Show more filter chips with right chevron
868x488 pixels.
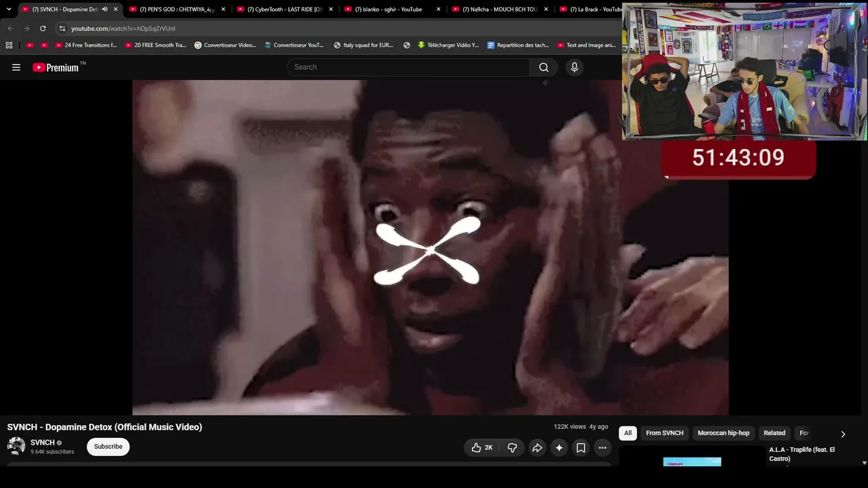843,434
